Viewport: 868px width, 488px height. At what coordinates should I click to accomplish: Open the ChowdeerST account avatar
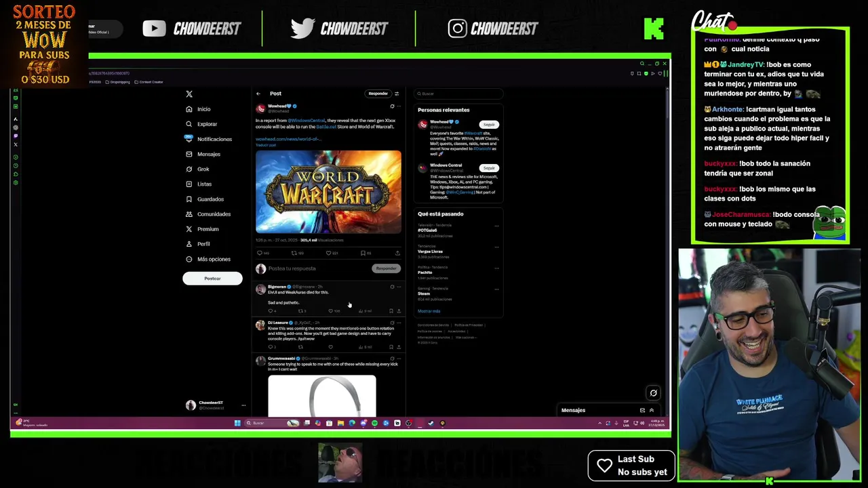tap(191, 405)
